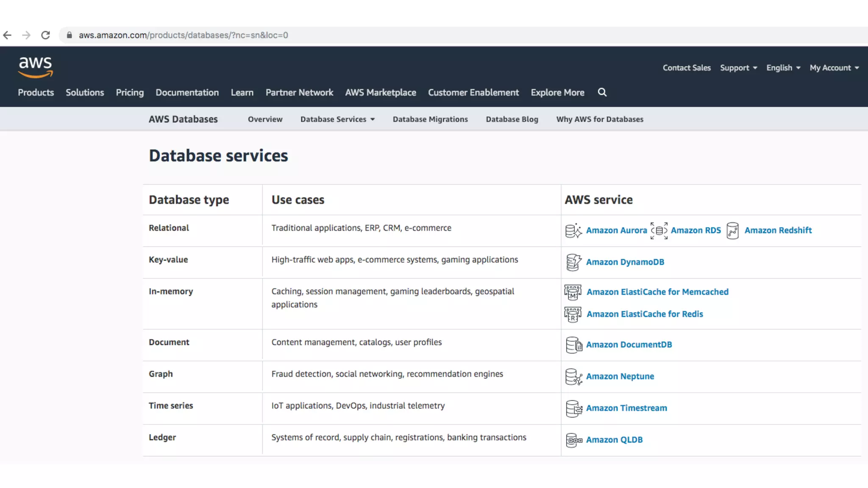Click the ElastiCache for Redis icon
This screenshot has height=488, width=868.
click(573, 314)
